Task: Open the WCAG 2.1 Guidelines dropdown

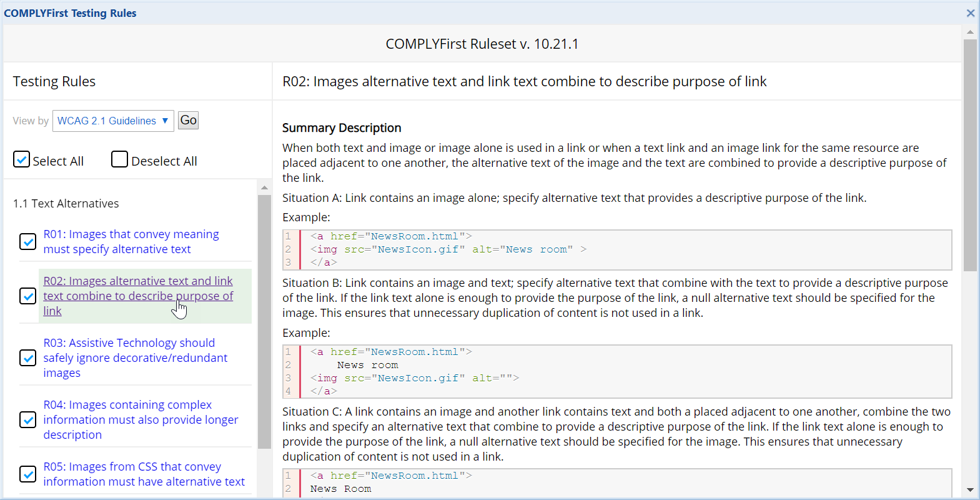Action: pos(113,121)
